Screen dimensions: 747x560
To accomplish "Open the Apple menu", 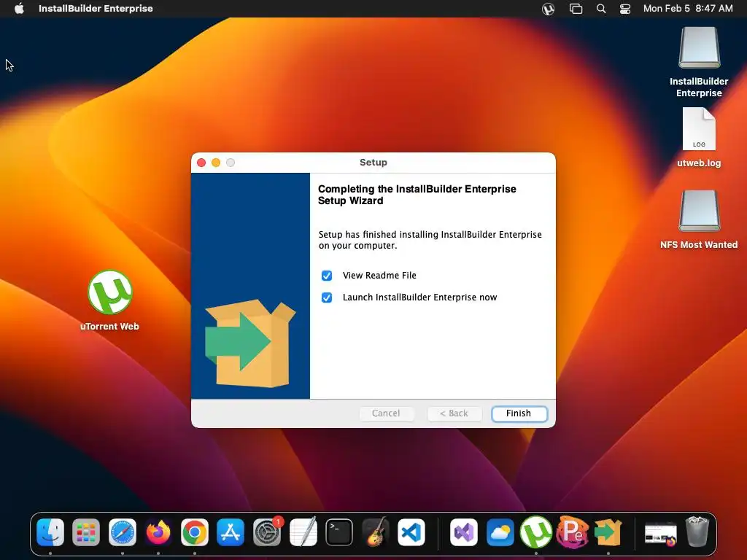I will (19, 9).
